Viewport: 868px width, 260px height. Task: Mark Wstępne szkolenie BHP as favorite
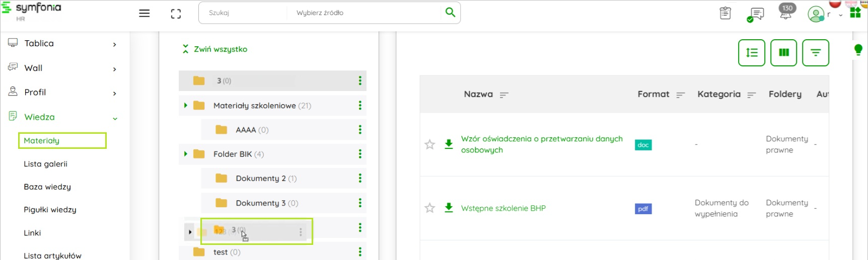[429, 208]
